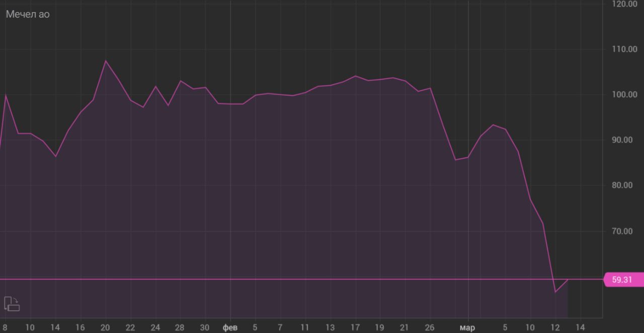Click date label 21 on time axis
Viewport: 644px width, 333px height.
[x=404, y=328]
